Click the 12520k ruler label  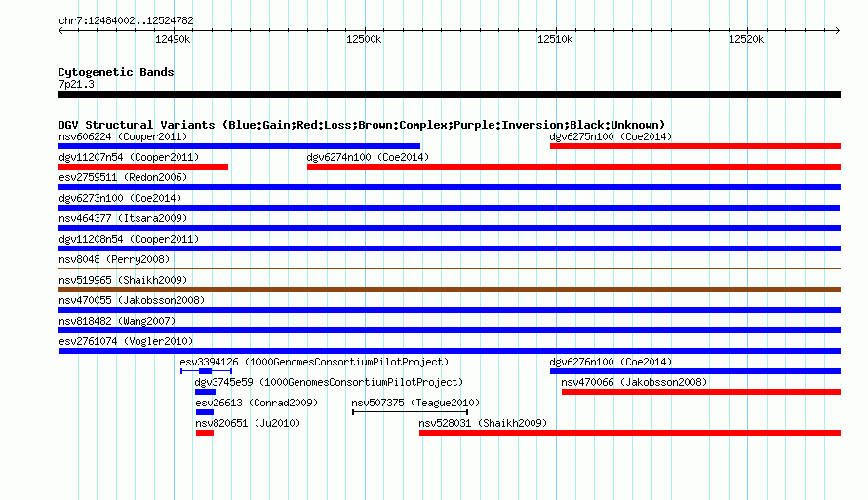746,39
